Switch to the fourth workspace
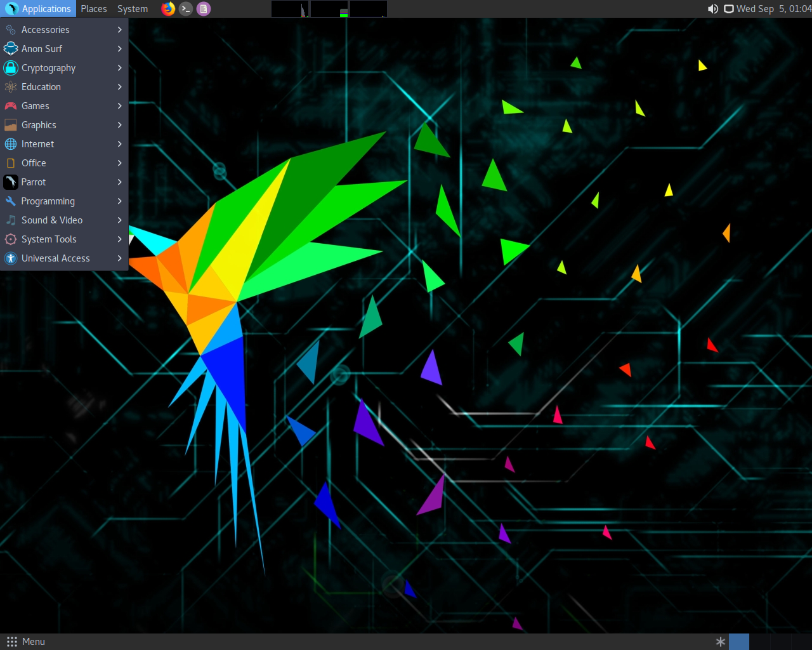The height and width of the screenshot is (650, 812). tap(802, 642)
